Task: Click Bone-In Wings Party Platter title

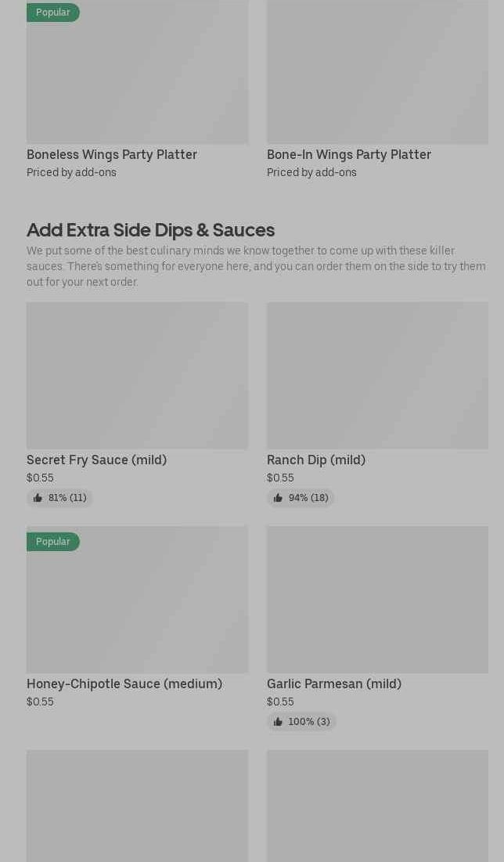Action: coord(349,154)
